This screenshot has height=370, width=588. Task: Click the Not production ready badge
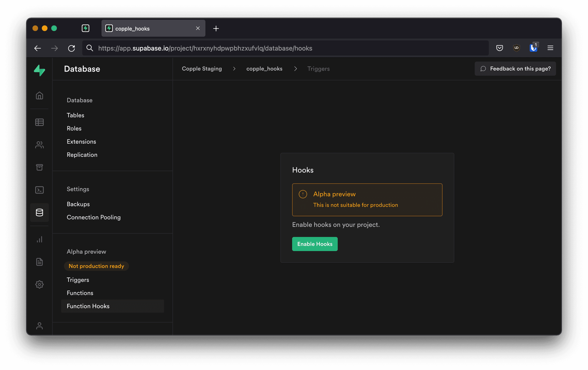(x=96, y=266)
